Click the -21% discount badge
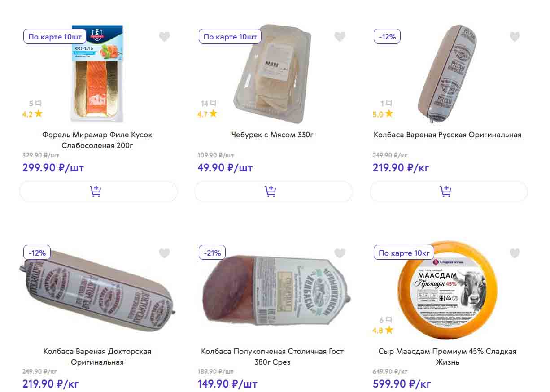The width and height of the screenshot is (550, 392). click(212, 253)
